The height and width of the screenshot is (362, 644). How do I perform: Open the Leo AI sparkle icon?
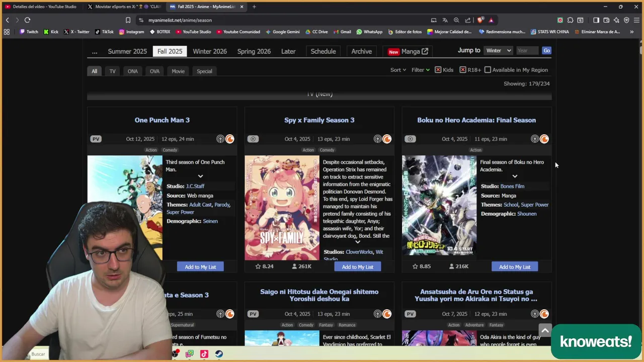tap(616, 20)
